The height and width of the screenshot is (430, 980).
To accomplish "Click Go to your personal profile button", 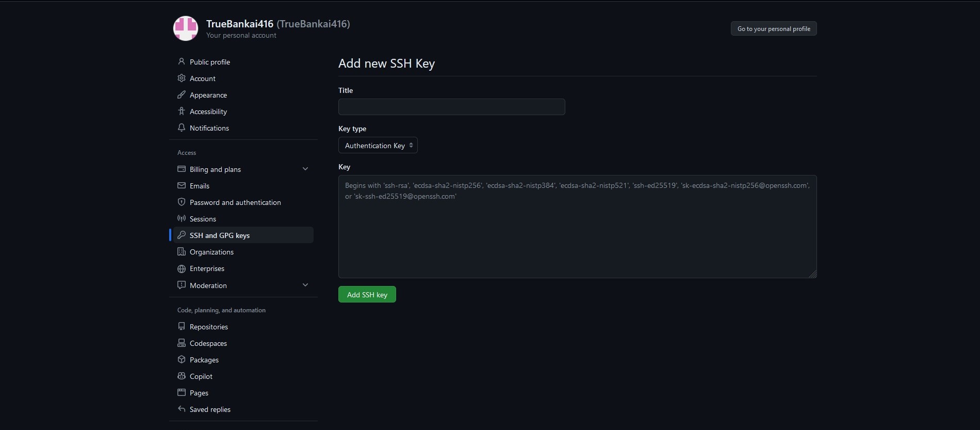I will tap(774, 28).
